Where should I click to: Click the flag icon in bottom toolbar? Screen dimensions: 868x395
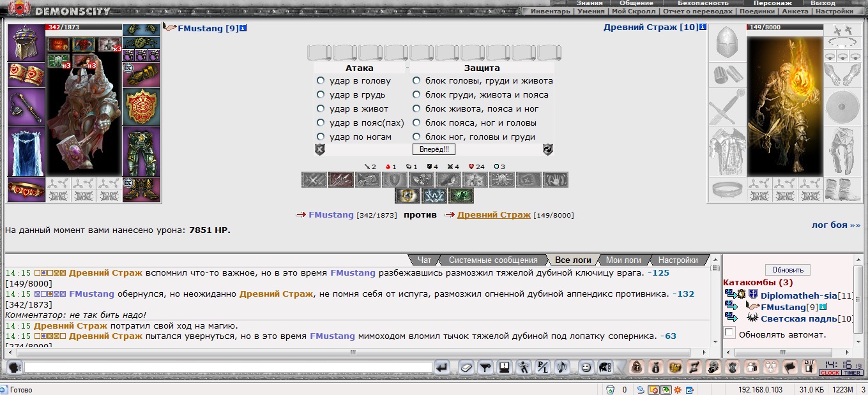[x=790, y=367]
